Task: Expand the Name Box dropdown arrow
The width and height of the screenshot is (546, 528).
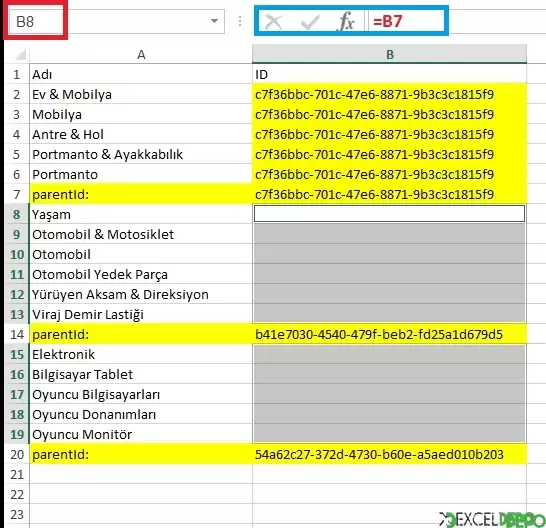Action: 214,21
